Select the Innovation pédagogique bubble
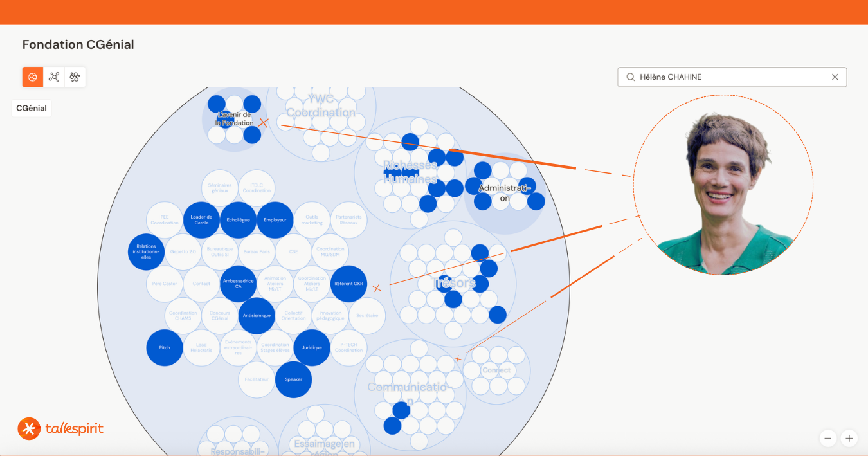 pyautogui.click(x=330, y=316)
